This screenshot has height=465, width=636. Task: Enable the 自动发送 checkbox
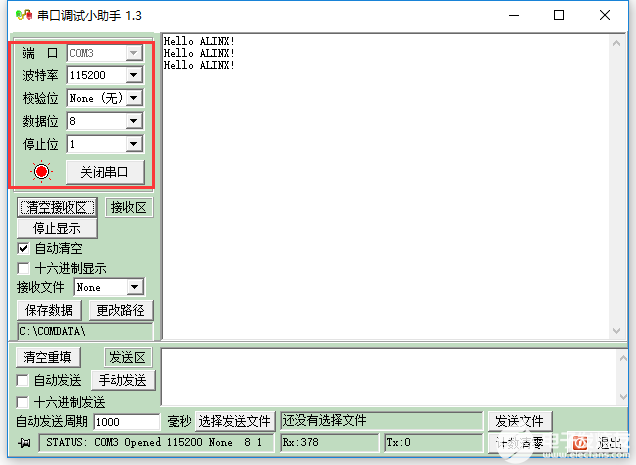[22, 381]
